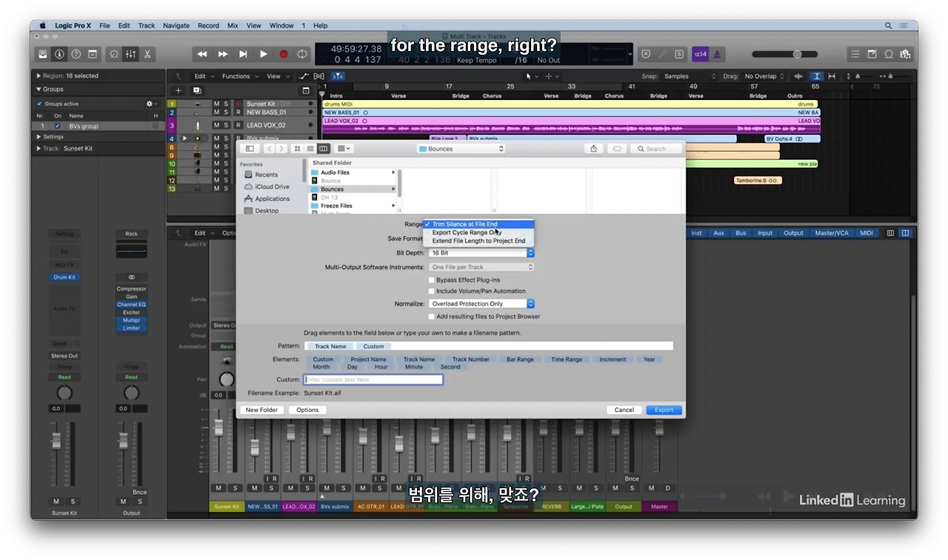This screenshot has height=560, width=948.
Task: Toggle the metronome click button
Action: point(718,54)
